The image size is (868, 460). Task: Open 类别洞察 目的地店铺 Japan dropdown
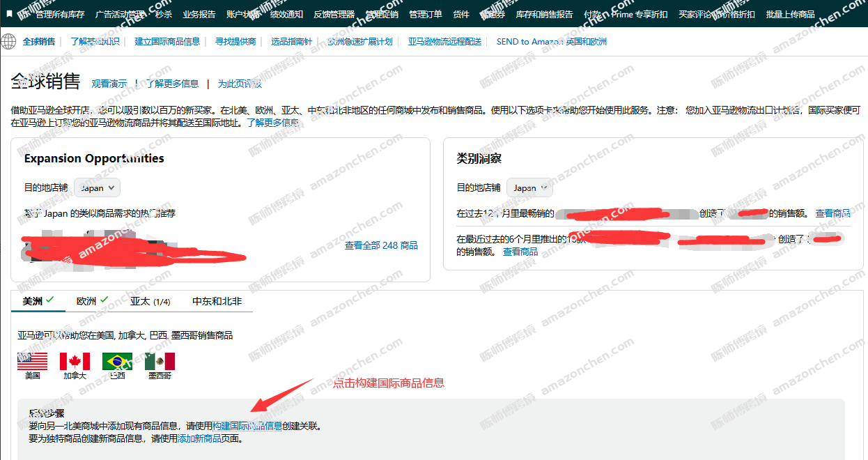529,187
